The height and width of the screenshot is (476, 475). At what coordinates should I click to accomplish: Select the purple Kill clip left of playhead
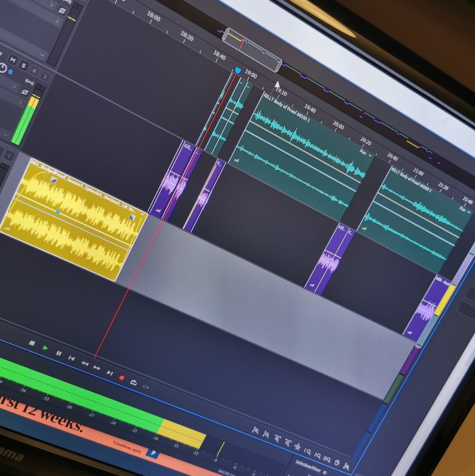175,180
